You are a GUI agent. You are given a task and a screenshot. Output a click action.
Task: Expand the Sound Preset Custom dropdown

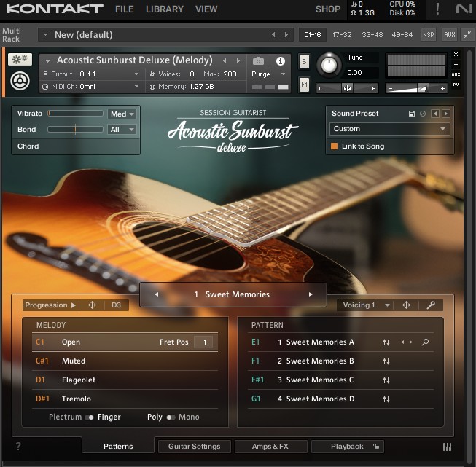[x=389, y=129]
